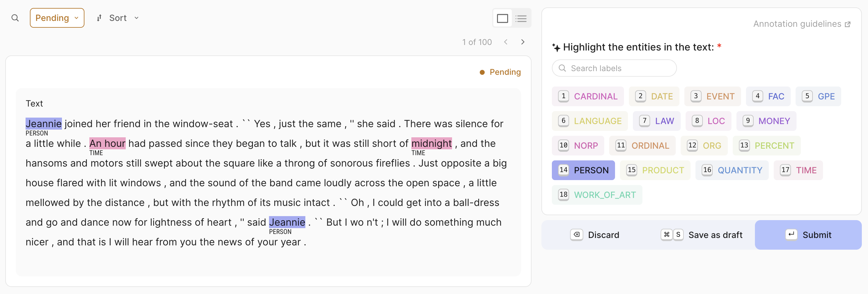The height and width of the screenshot is (294, 868).
Task: Click the Submit enter key icon
Action: click(x=791, y=235)
